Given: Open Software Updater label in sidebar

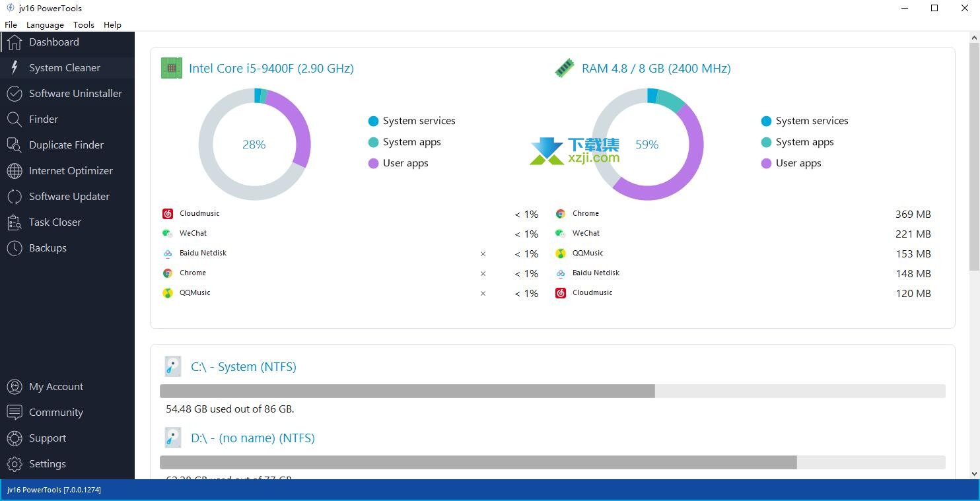Looking at the screenshot, I should [x=69, y=197].
